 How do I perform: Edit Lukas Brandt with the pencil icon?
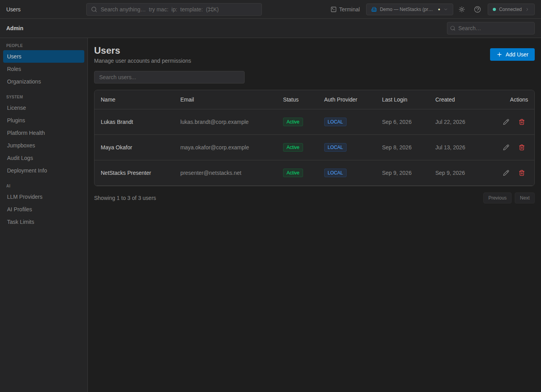(506, 122)
